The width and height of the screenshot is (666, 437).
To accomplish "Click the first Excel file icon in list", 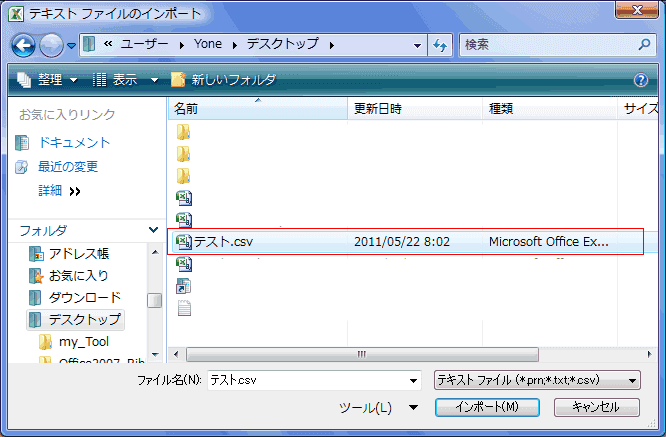I will tap(184, 198).
